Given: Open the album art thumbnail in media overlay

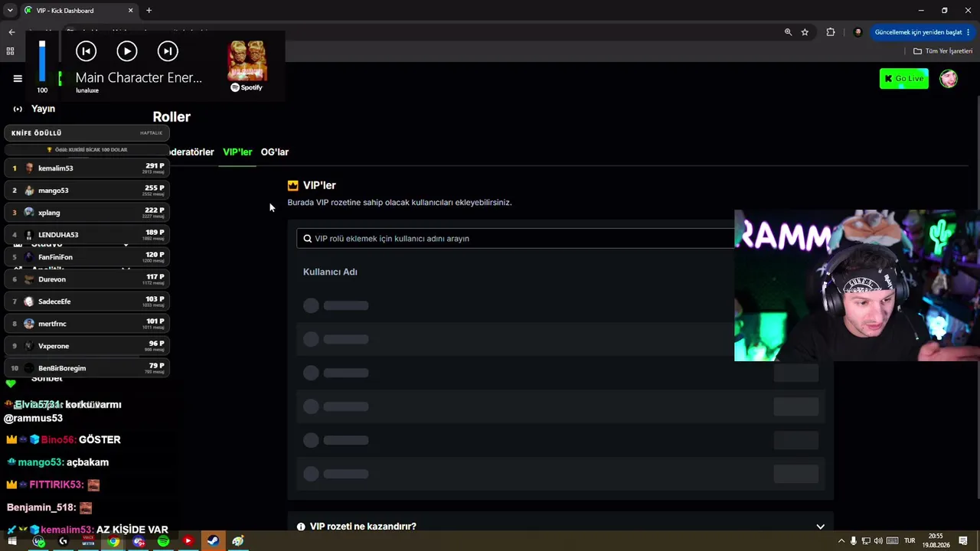Looking at the screenshot, I should [x=247, y=60].
